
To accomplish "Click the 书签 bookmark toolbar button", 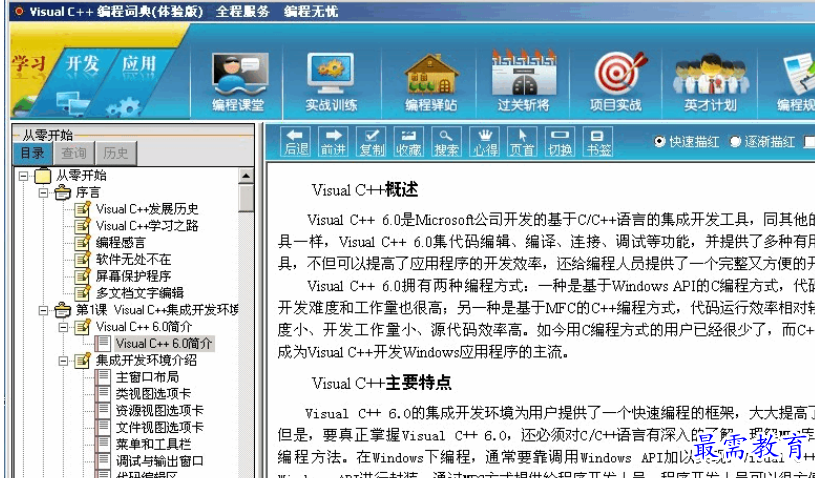I will tap(598, 142).
